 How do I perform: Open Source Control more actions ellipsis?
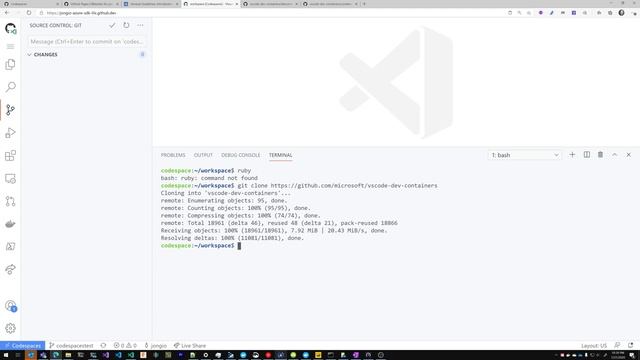pyautogui.click(x=140, y=25)
